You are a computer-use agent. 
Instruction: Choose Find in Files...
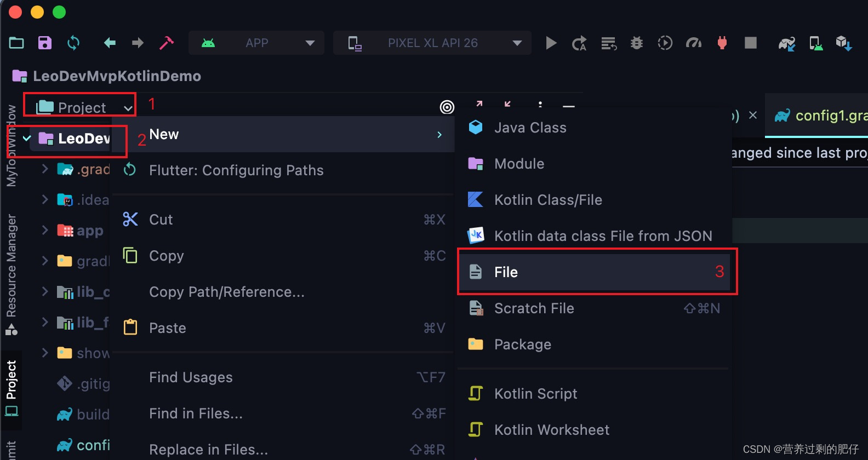[283, 413]
